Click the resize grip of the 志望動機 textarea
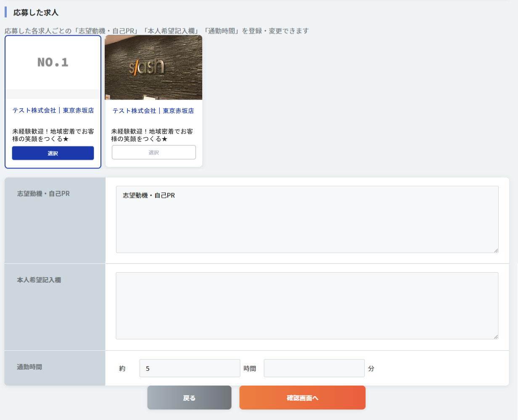 [x=495, y=250]
